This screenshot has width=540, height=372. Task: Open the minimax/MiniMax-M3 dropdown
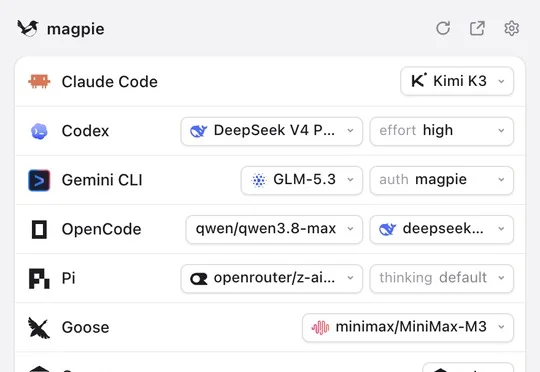(x=408, y=328)
